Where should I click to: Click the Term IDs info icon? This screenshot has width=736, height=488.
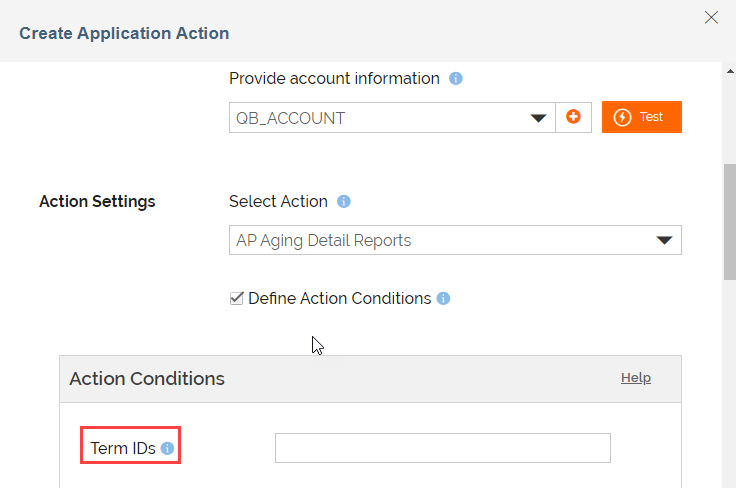(167, 449)
